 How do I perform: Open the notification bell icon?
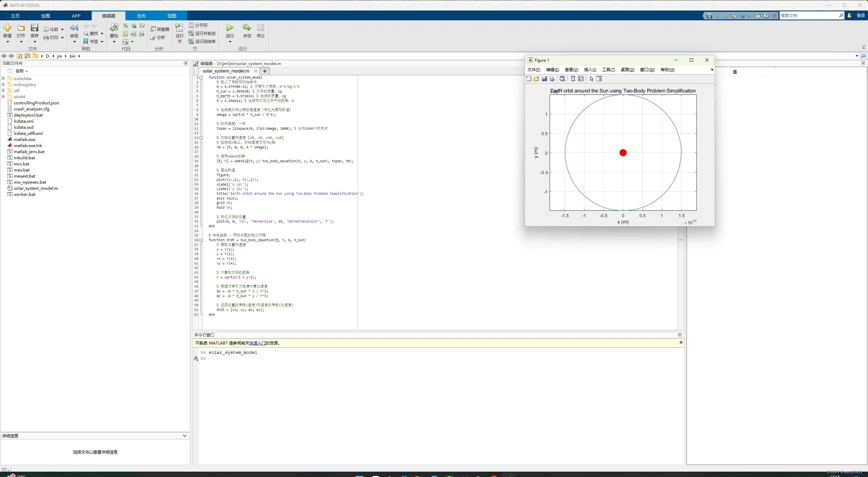[849, 16]
